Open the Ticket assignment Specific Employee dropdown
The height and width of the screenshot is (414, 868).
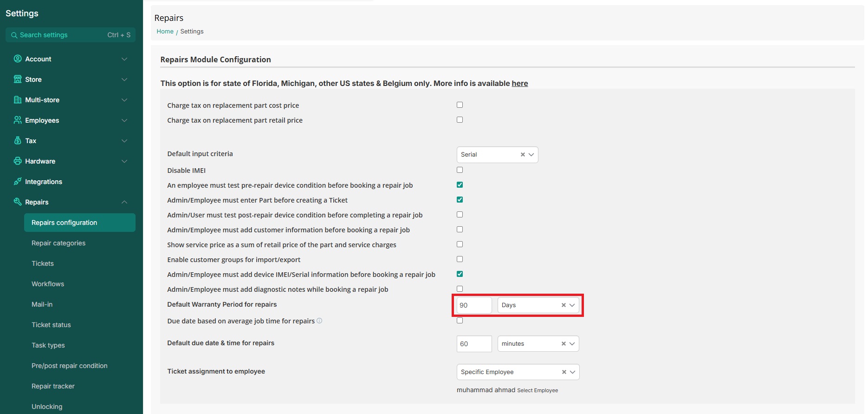point(572,372)
